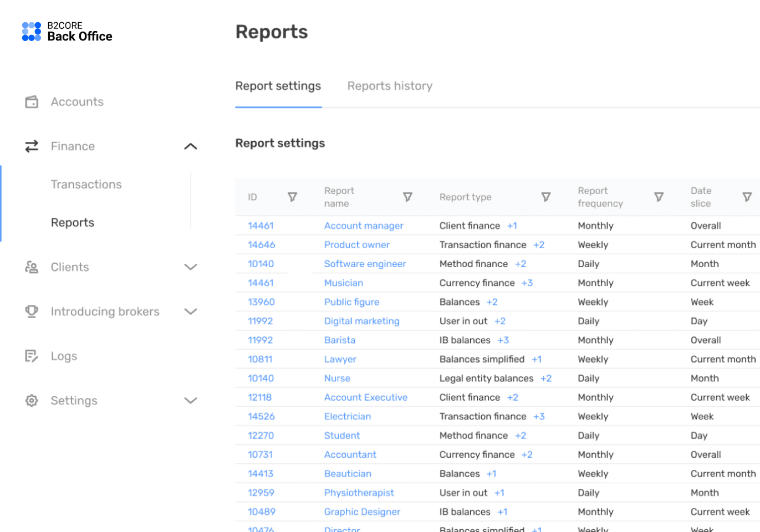Open the Nurse report link
The width and height of the screenshot is (760, 532).
point(337,378)
